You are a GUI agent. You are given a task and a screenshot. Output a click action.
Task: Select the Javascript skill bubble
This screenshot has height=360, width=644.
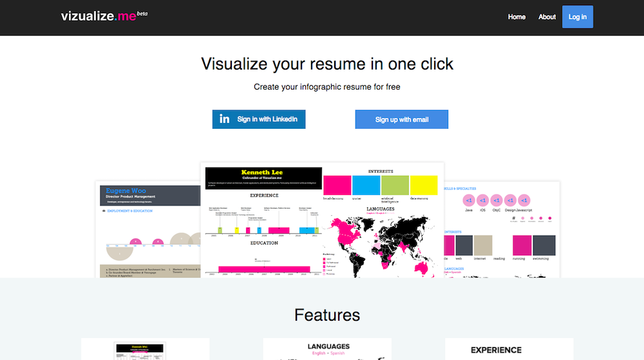coord(524,200)
